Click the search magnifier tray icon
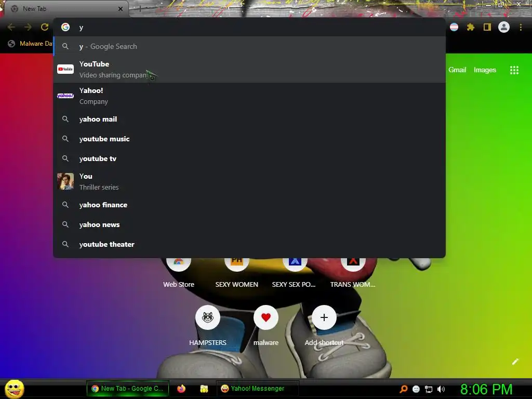 click(403, 389)
